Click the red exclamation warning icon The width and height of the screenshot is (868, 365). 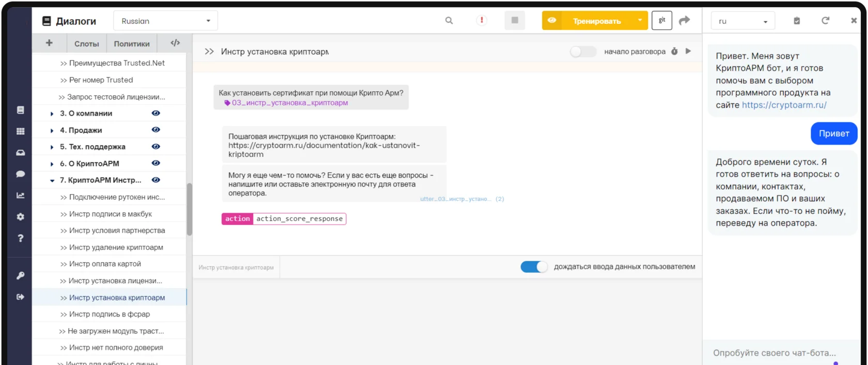coord(482,21)
